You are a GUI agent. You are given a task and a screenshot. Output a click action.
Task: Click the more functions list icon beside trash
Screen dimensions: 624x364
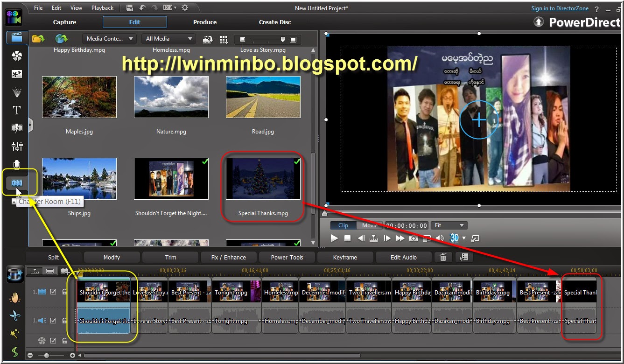click(x=463, y=257)
